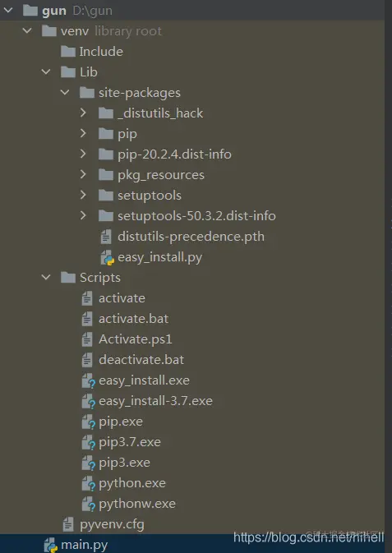Click the setuptools folder icon
The height and width of the screenshot is (553, 392).
[106, 196]
